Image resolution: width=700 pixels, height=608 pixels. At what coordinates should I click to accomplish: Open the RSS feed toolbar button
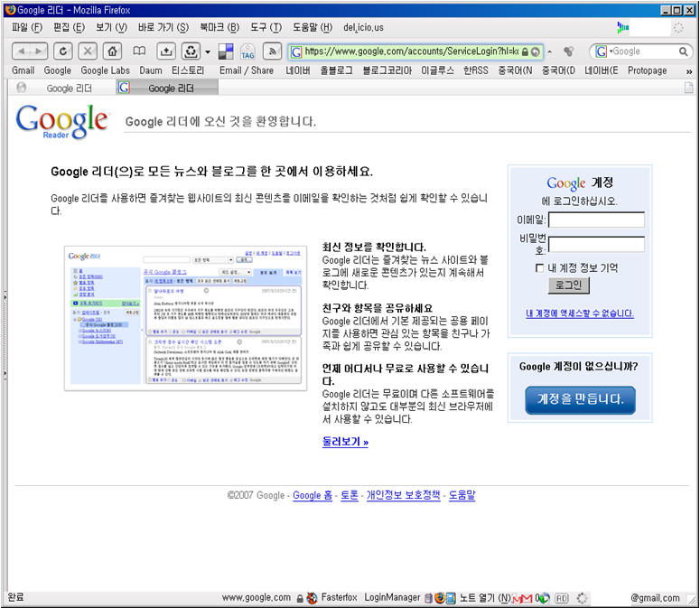coord(272,51)
